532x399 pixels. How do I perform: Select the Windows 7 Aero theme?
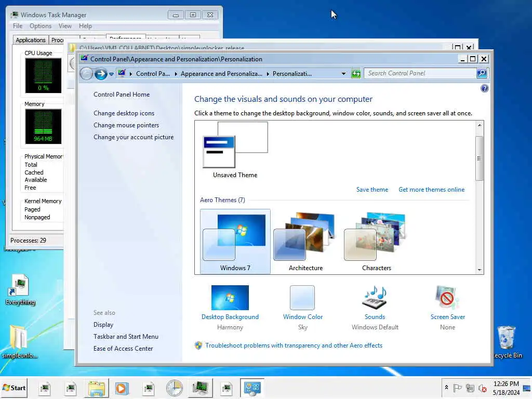coord(235,242)
